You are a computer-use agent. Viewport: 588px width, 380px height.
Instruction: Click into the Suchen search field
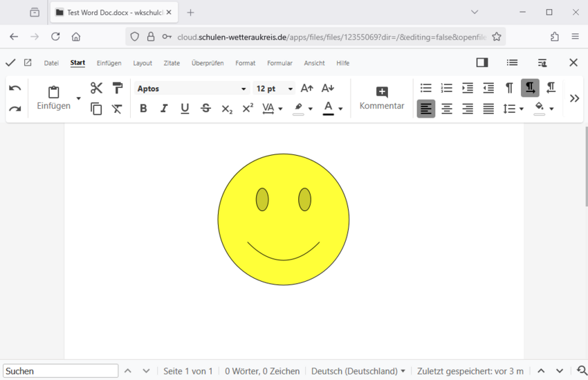60,371
